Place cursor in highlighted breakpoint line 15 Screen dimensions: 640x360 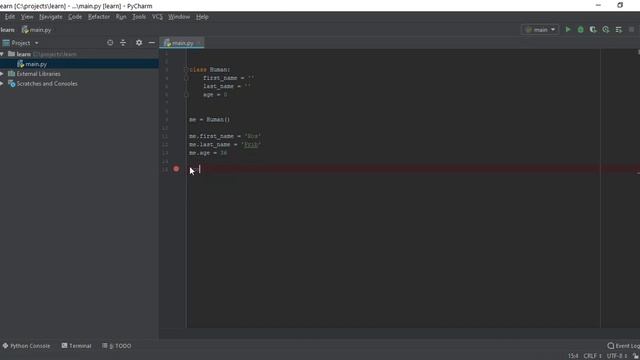click(413, 169)
